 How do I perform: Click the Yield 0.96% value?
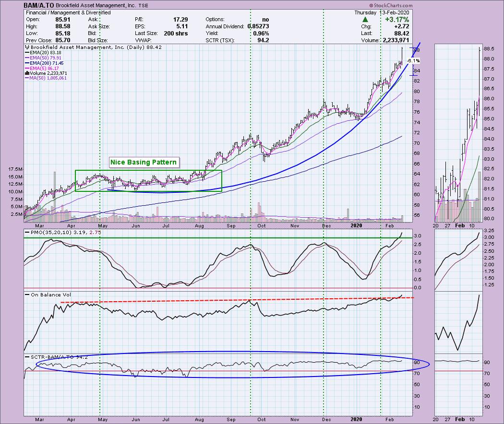point(261,34)
